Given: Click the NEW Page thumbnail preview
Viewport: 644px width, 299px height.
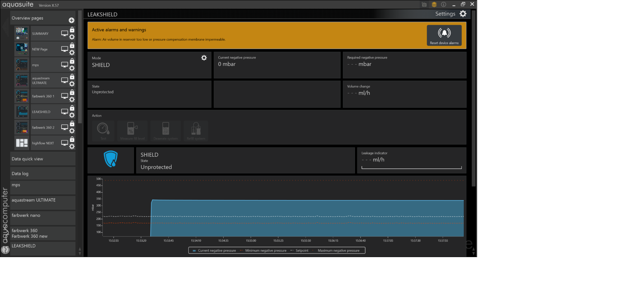Looking at the screenshot, I should click(x=22, y=49).
